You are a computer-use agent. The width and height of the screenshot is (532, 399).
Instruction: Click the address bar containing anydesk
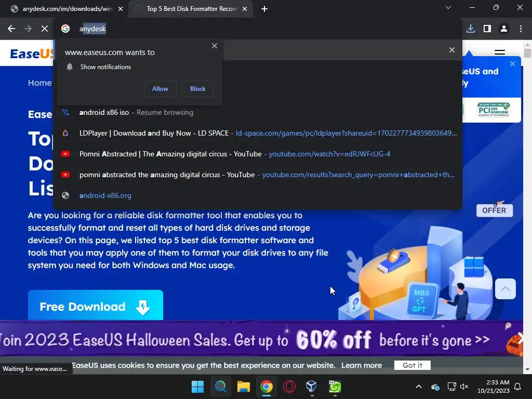point(258,29)
